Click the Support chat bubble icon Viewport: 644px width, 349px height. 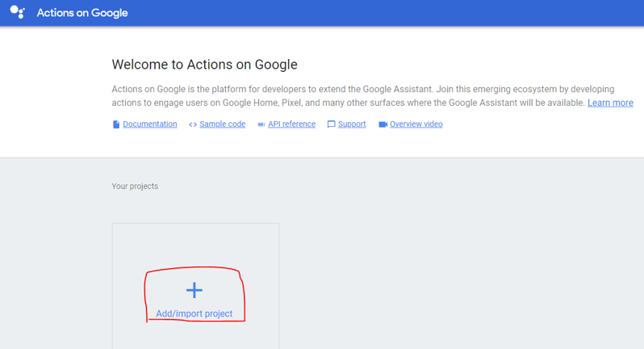click(x=331, y=124)
